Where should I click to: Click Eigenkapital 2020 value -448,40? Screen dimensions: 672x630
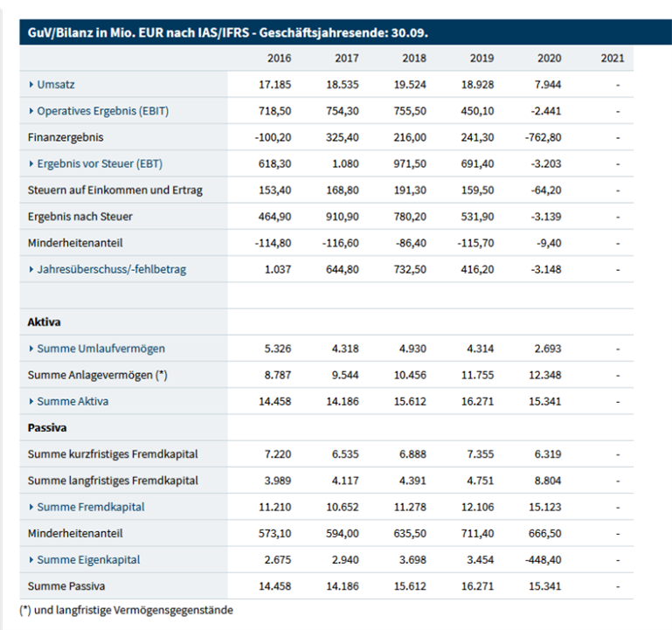543,560
